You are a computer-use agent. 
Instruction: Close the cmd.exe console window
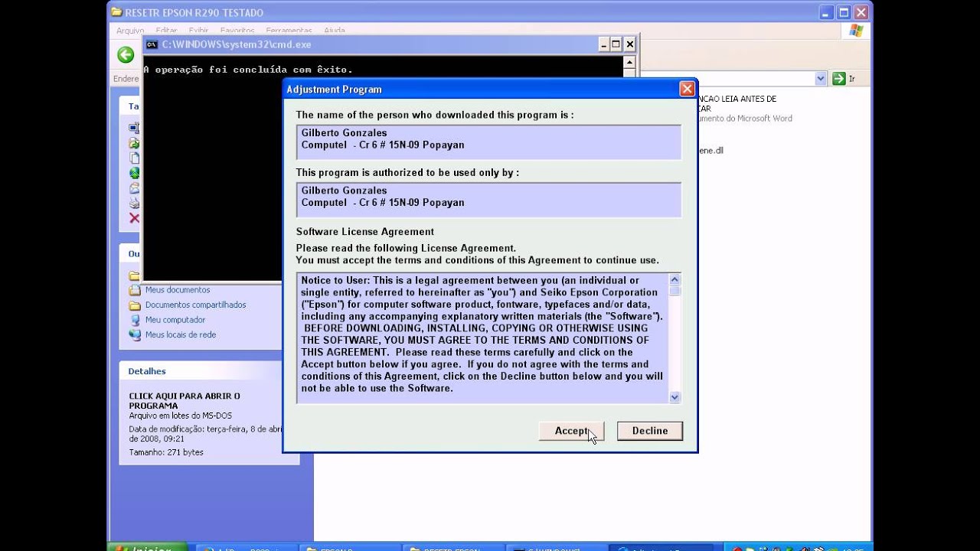click(629, 44)
